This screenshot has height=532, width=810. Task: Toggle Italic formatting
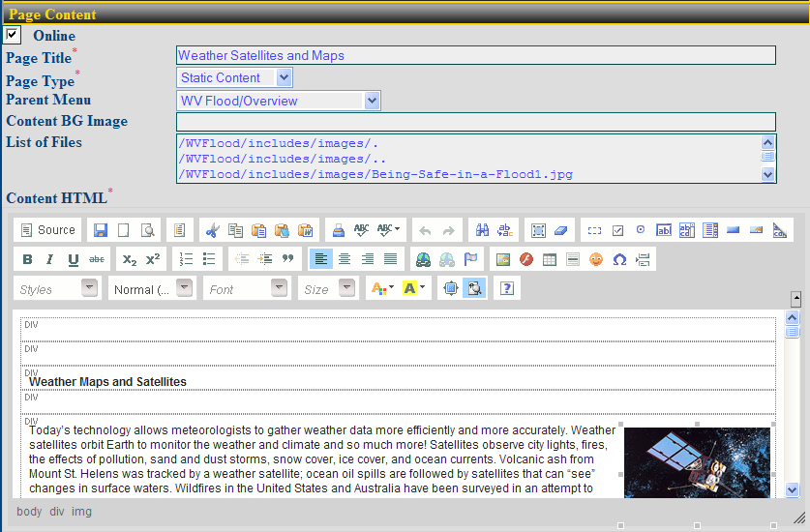(x=50, y=259)
